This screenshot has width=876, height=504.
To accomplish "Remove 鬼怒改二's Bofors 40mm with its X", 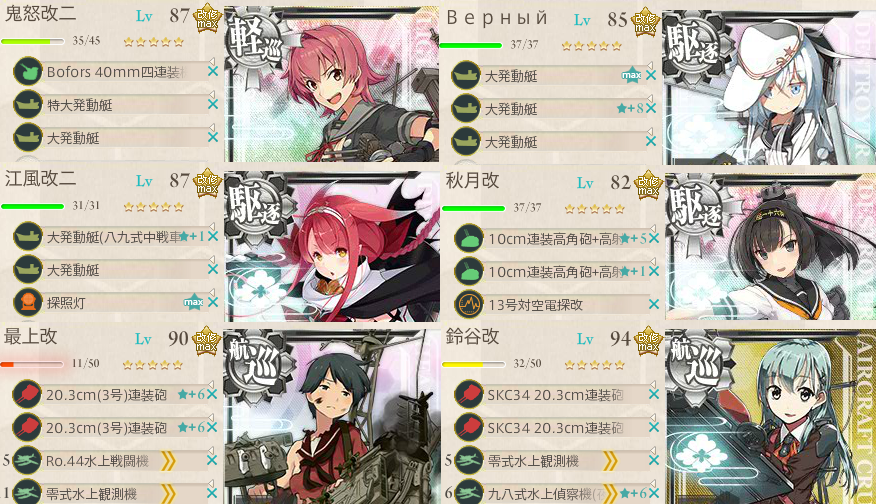I will coord(213,72).
